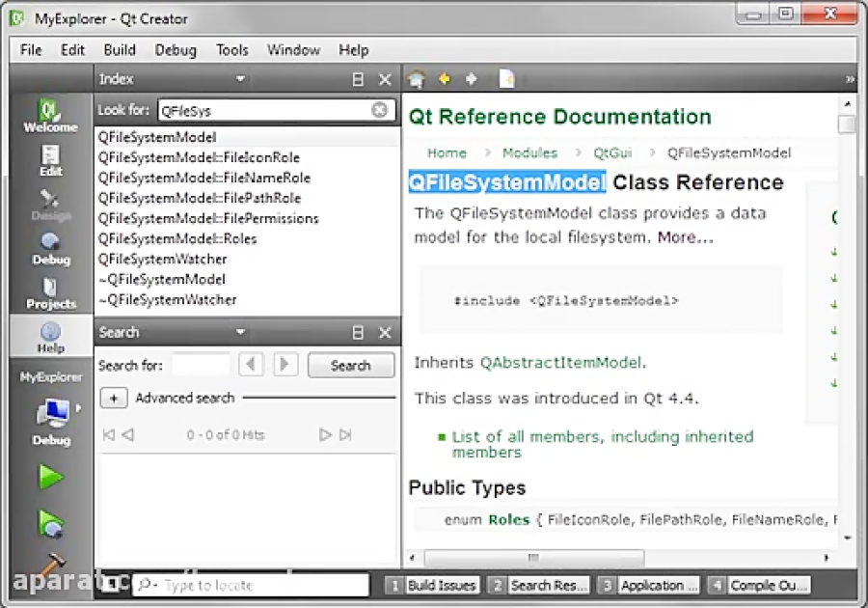Switch to Debug mode in mode selector

50,249
